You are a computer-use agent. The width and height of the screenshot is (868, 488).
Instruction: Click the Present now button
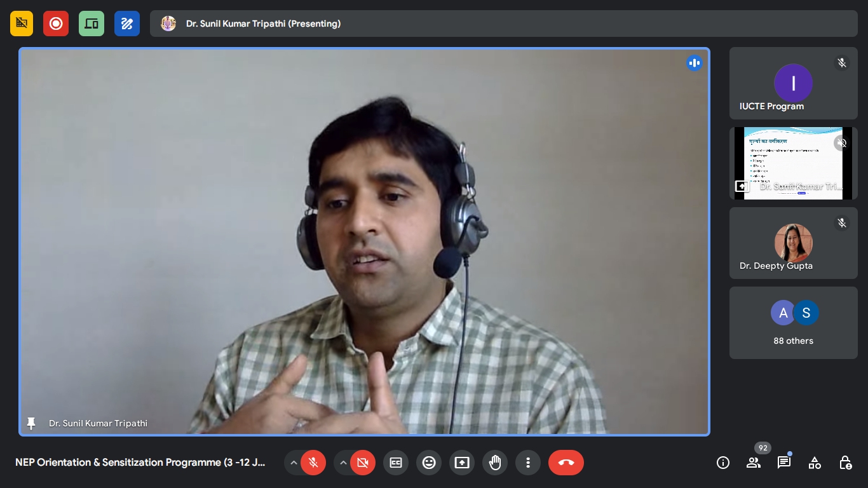[x=462, y=463]
